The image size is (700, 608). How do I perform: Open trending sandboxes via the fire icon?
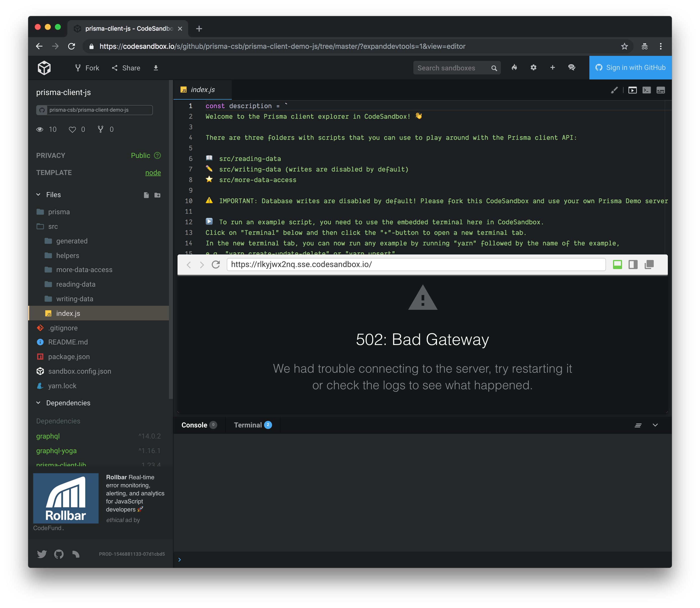click(x=514, y=68)
